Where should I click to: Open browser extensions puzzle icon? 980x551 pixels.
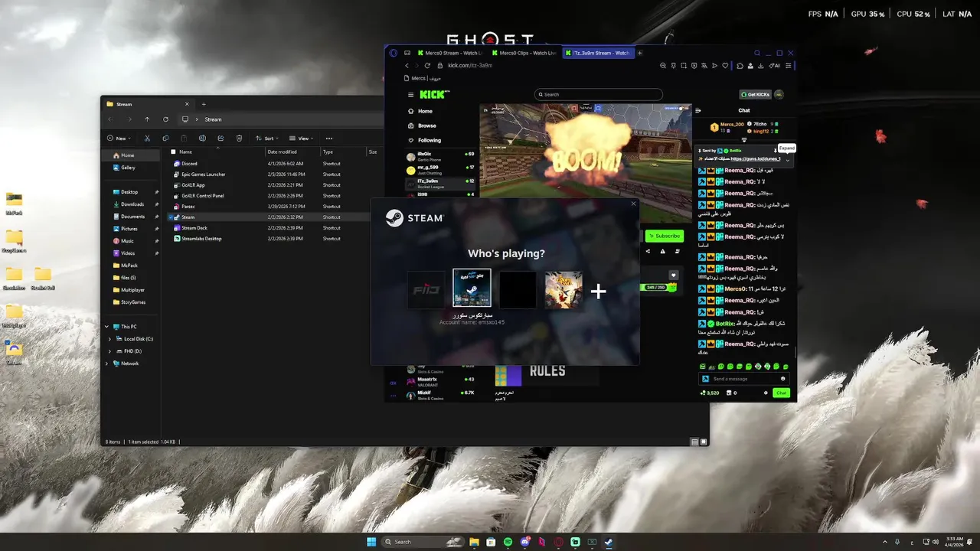(x=740, y=66)
